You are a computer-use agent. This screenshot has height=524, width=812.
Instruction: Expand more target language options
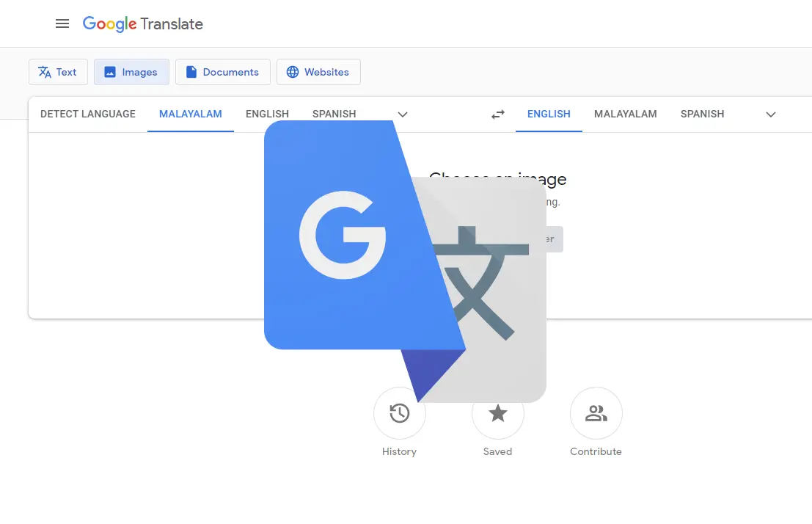[x=771, y=114]
